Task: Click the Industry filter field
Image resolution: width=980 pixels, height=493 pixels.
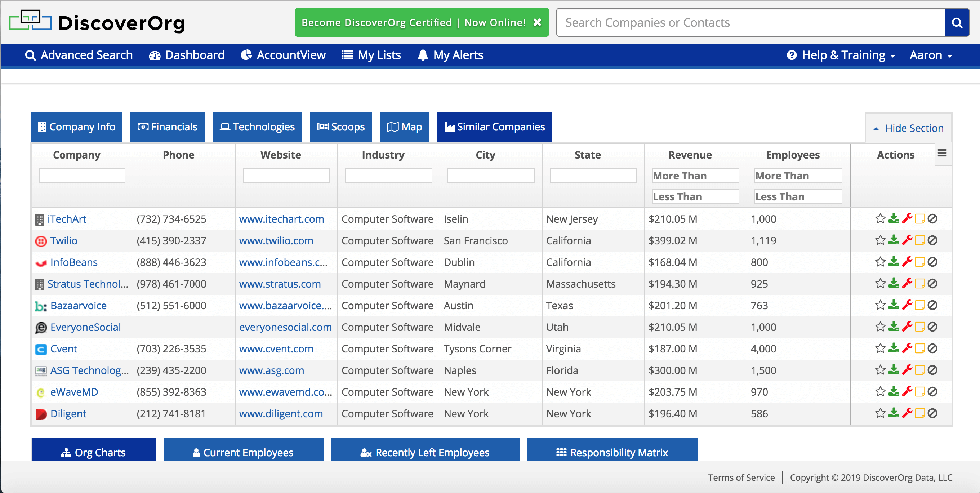Action: [x=389, y=176]
